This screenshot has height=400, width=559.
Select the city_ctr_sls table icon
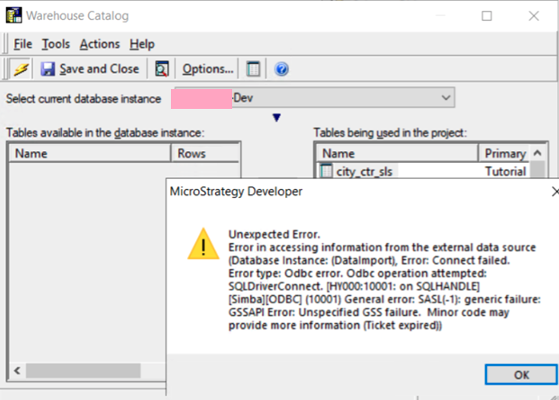(326, 171)
